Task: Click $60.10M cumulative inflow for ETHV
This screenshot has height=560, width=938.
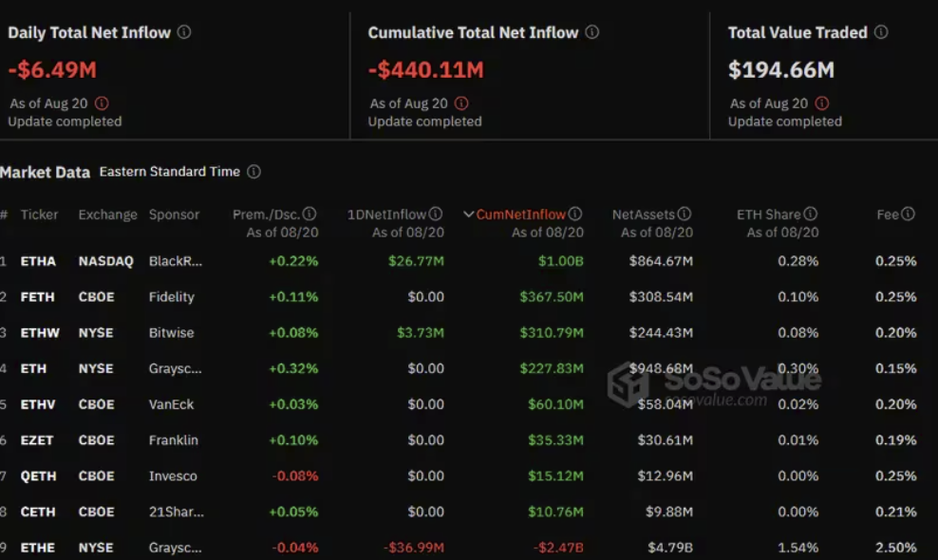Action: point(555,405)
